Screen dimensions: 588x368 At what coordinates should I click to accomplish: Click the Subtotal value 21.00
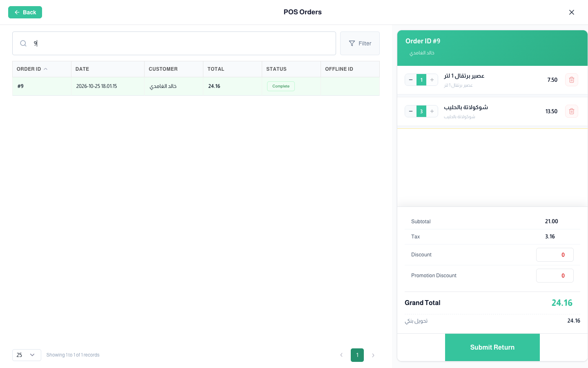coord(552,221)
